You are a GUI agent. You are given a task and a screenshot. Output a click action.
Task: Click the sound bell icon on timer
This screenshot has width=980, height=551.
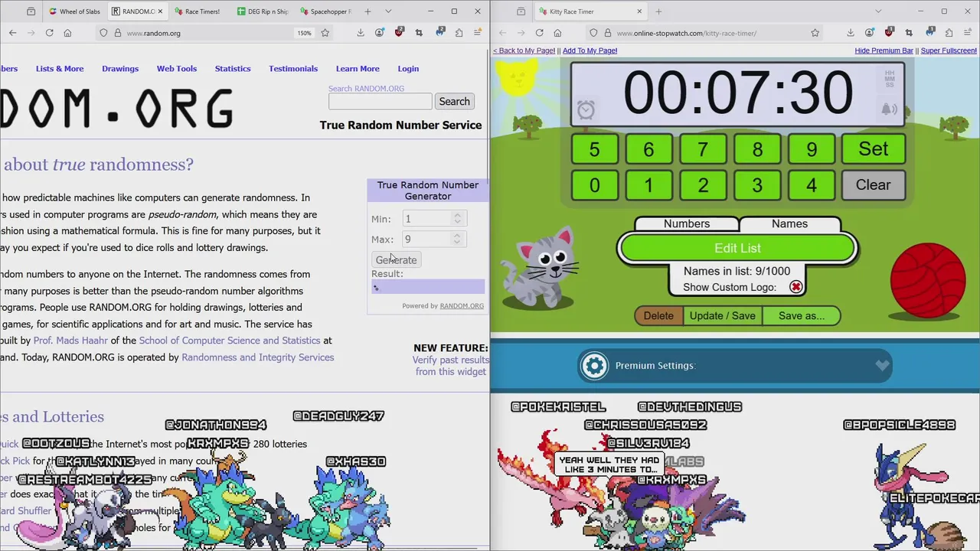(x=889, y=109)
